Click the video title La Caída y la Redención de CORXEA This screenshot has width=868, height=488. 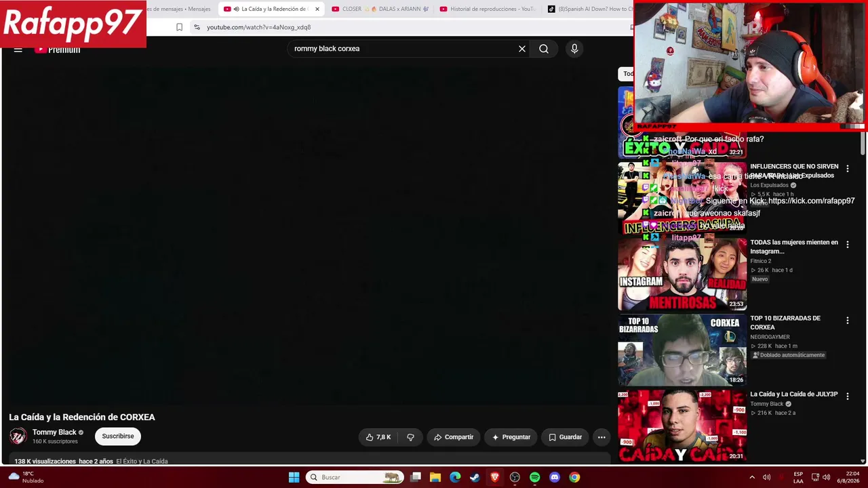coord(82,418)
